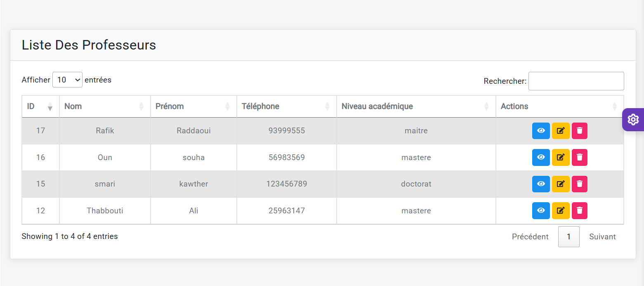Sort the table by ID column
Screen dimensions: 644x286
tap(40, 106)
